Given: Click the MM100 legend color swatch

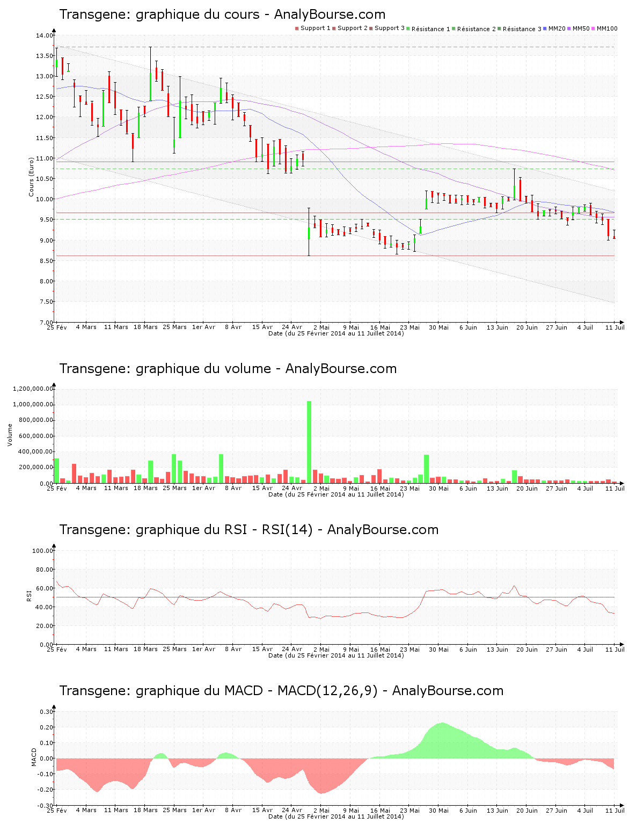Looking at the screenshot, I should (x=593, y=28).
